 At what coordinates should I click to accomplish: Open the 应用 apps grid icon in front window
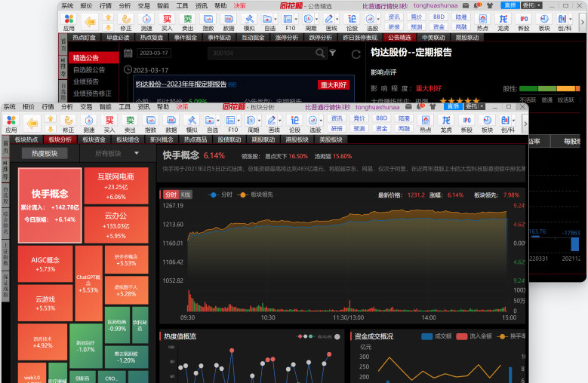[11, 122]
